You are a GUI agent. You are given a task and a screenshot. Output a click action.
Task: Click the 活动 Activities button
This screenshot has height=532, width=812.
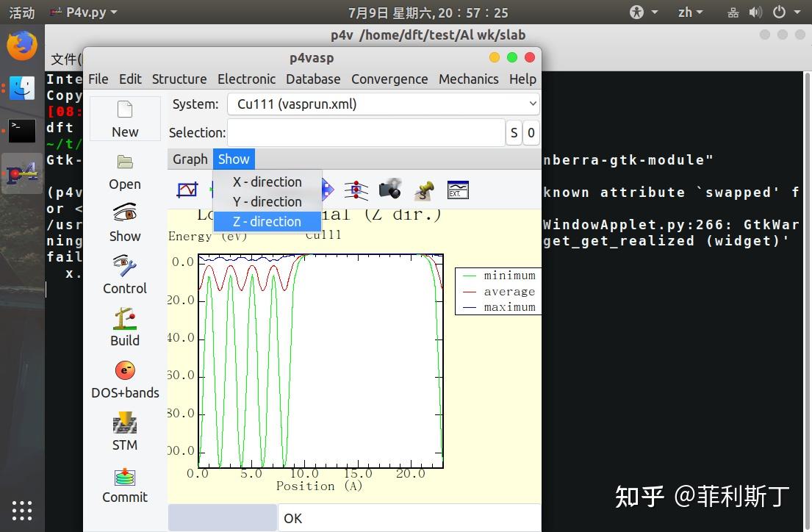22,12
